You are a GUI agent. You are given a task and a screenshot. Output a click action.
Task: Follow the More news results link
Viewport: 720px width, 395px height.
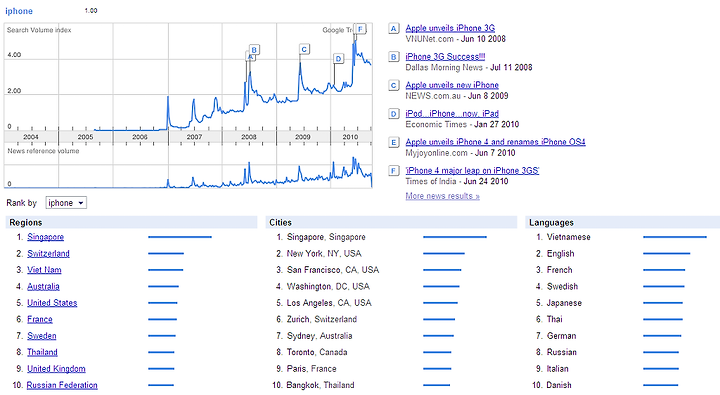(442, 196)
